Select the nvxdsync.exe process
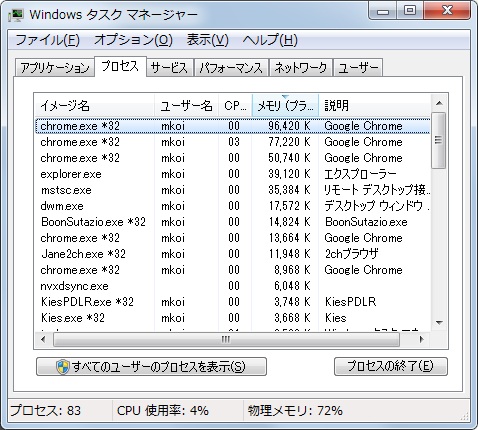 tap(233, 286)
